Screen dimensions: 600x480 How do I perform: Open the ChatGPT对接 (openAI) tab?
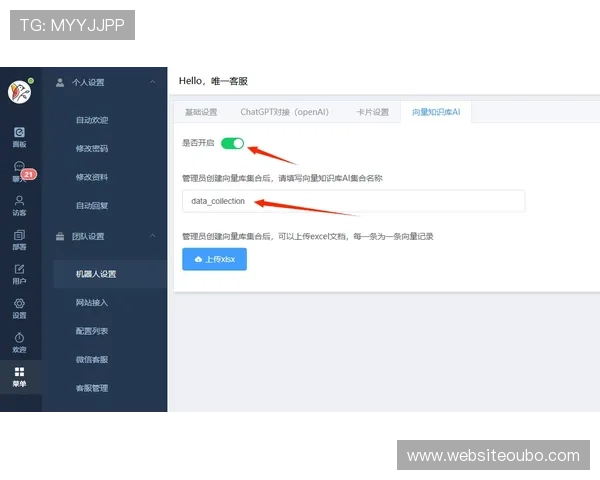point(284,112)
